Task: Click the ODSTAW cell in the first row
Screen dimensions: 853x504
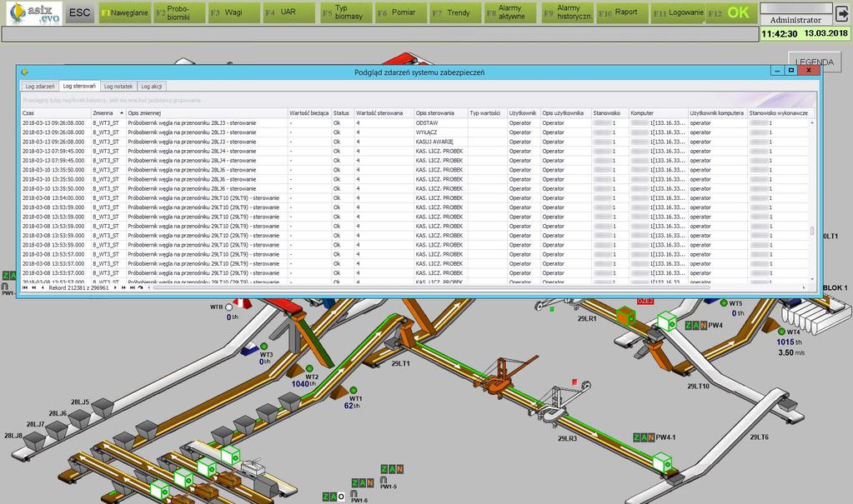Action: (441, 122)
